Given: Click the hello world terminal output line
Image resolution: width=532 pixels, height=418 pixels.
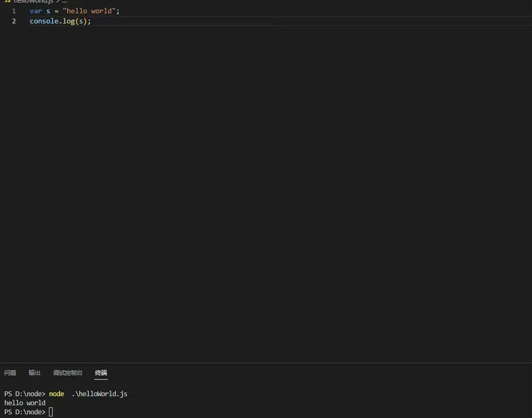Looking at the screenshot, I should point(25,403).
